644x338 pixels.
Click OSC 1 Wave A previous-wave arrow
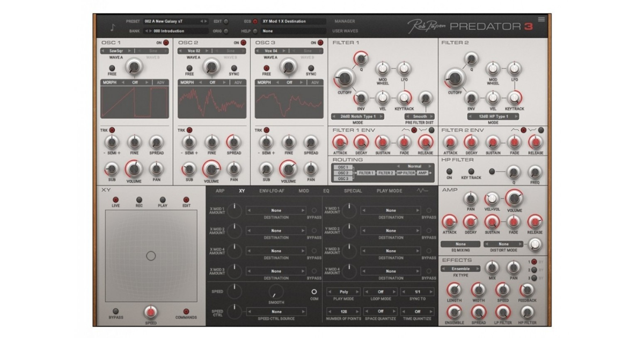(103, 51)
